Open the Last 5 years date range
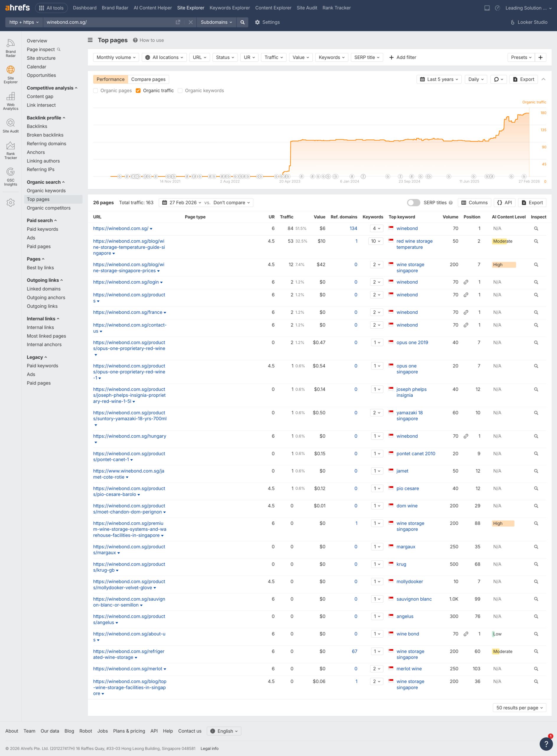This screenshot has width=557, height=756. click(439, 79)
